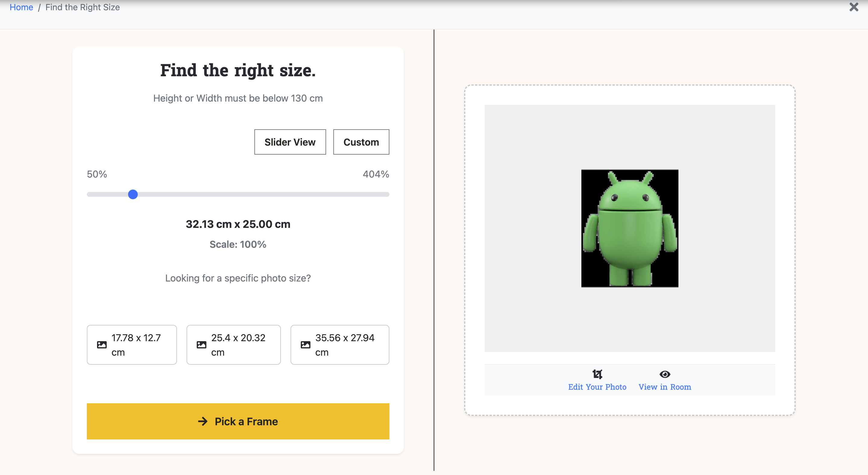Screen dimensions: 868x475
Task: Click the Android robot photo preview
Action: pyautogui.click(x=629, y=228)
